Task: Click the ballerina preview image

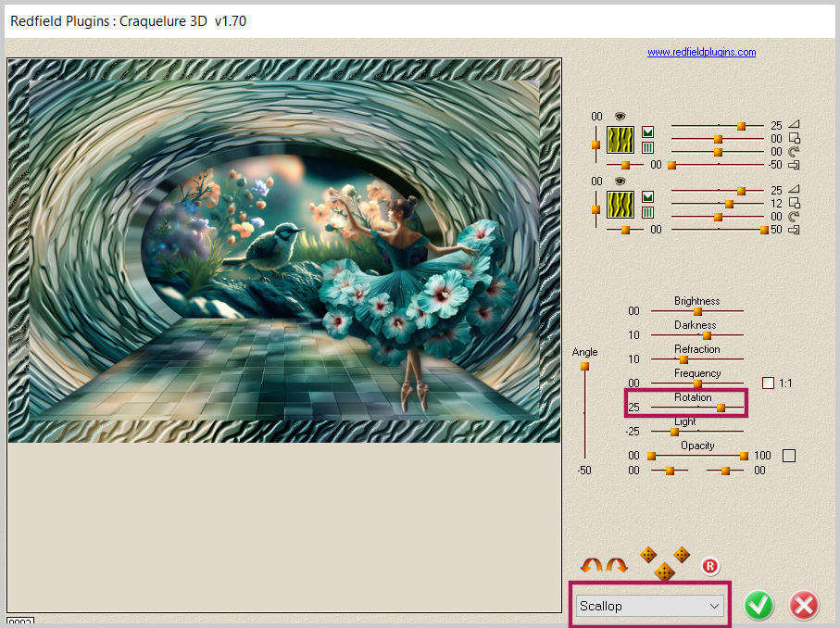Action: pyautogui.click(x=284, y=250)
